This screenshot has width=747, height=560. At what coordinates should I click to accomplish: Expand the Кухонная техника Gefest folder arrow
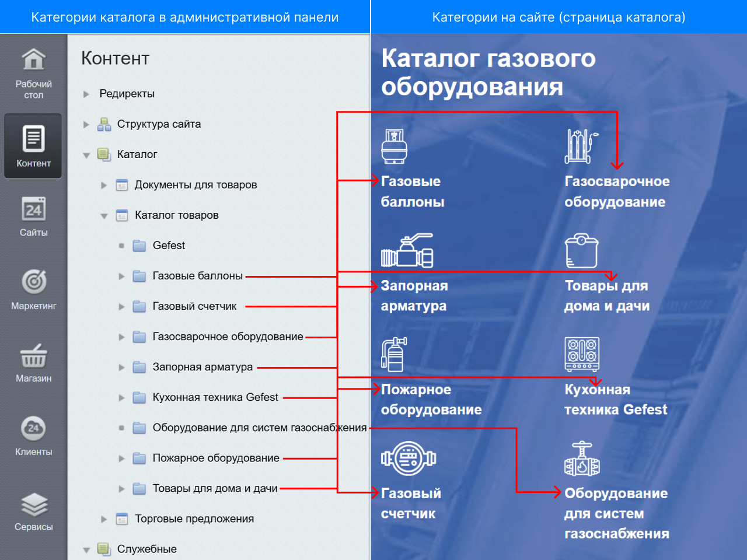point(121,397)
